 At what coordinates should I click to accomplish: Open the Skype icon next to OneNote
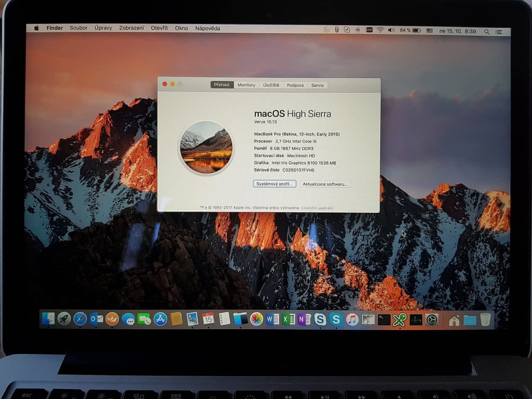(x=320, y=319)
